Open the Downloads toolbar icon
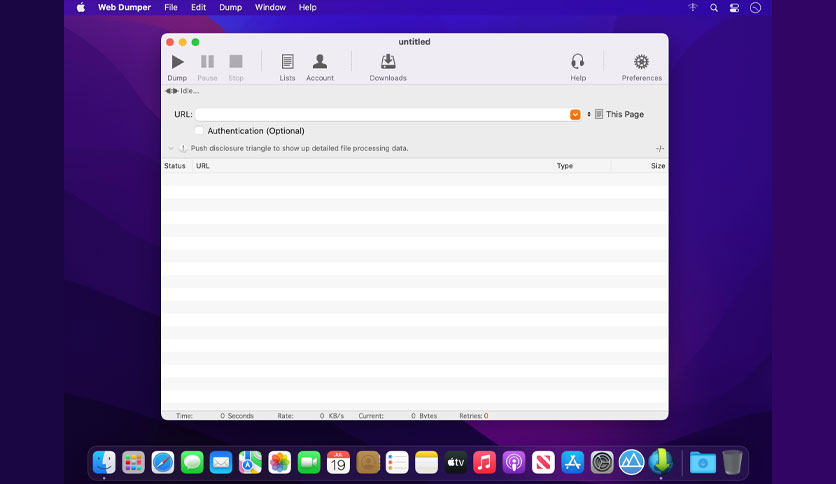The height and width of the screenshot is (484, 836). (x=388, y=62)
